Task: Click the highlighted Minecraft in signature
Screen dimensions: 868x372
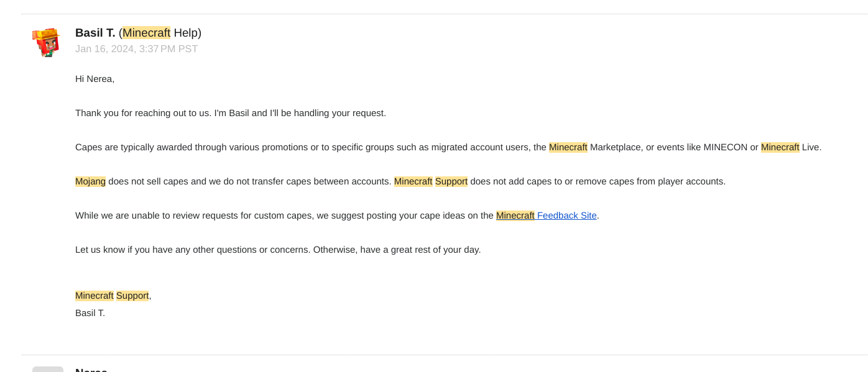Action: [94, 296]
